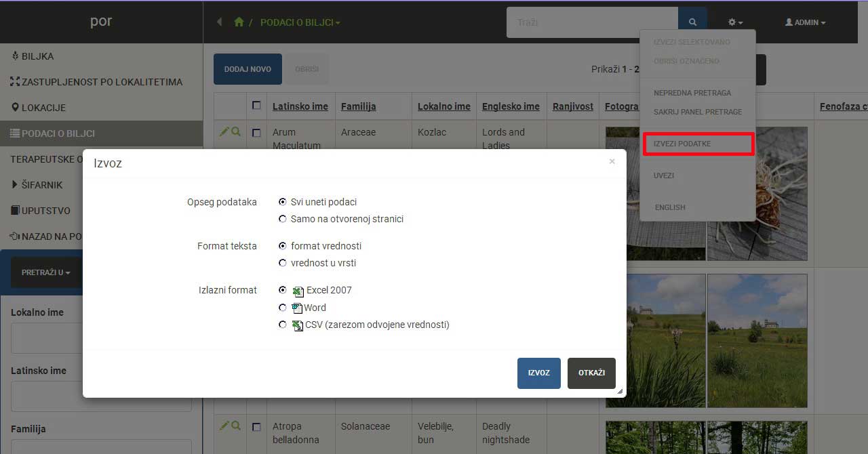Click the Otkaži cancel button
The height and width of the screenshot is (454, 868).
coord(591,373)
